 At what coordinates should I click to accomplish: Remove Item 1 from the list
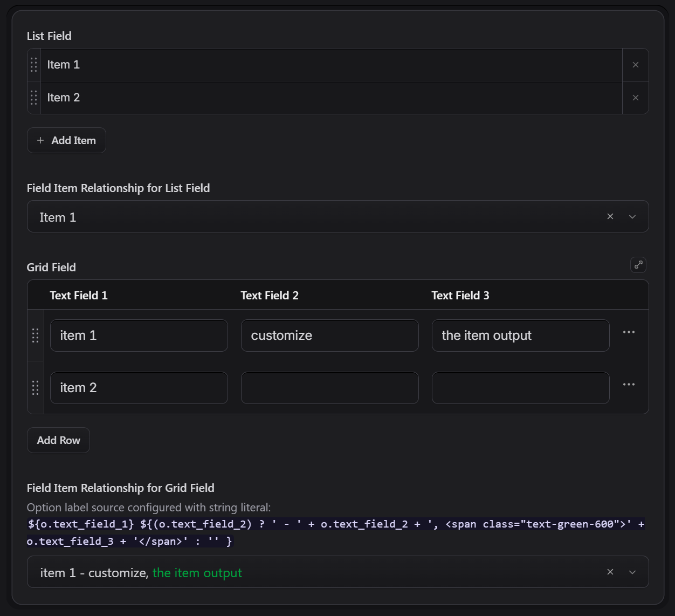[636, 65]
